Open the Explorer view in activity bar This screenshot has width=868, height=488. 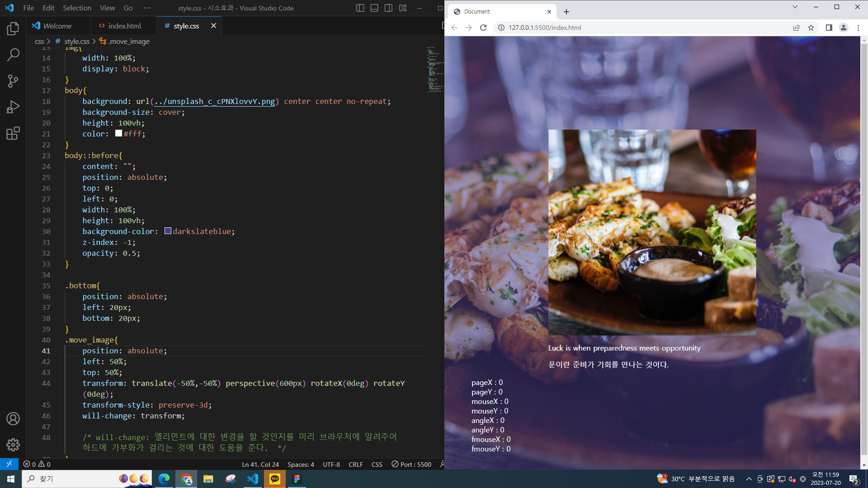click(13, 29)
